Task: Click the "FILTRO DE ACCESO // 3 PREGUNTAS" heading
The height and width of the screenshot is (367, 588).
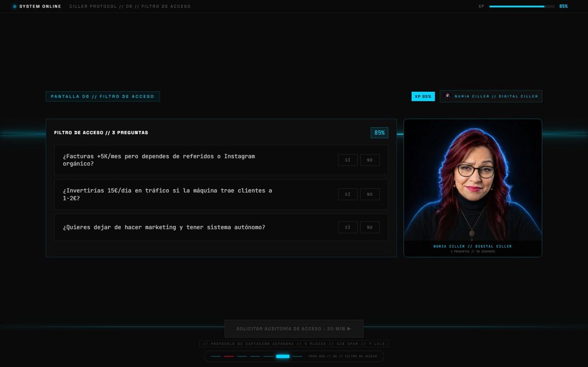Action: 101,132
